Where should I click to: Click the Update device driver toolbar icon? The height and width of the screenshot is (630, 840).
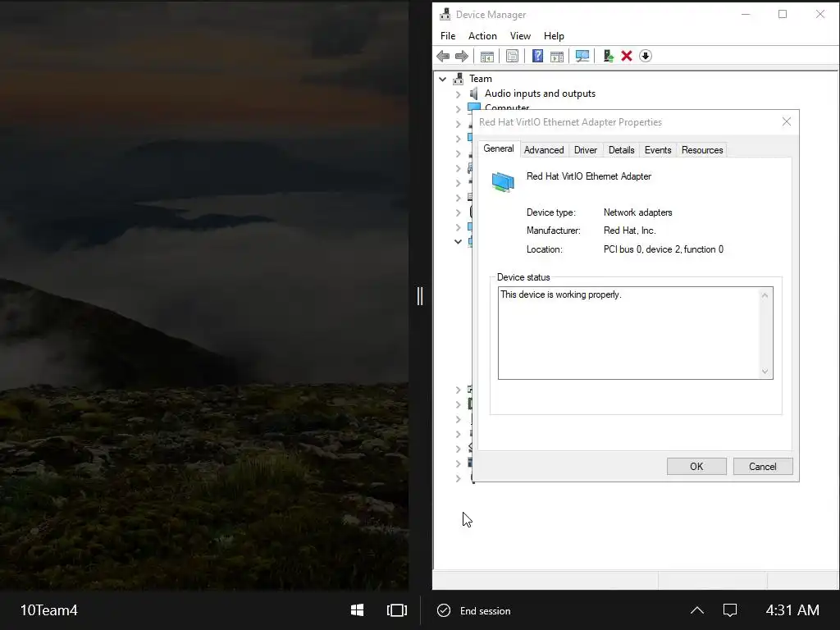coord(608,56)
